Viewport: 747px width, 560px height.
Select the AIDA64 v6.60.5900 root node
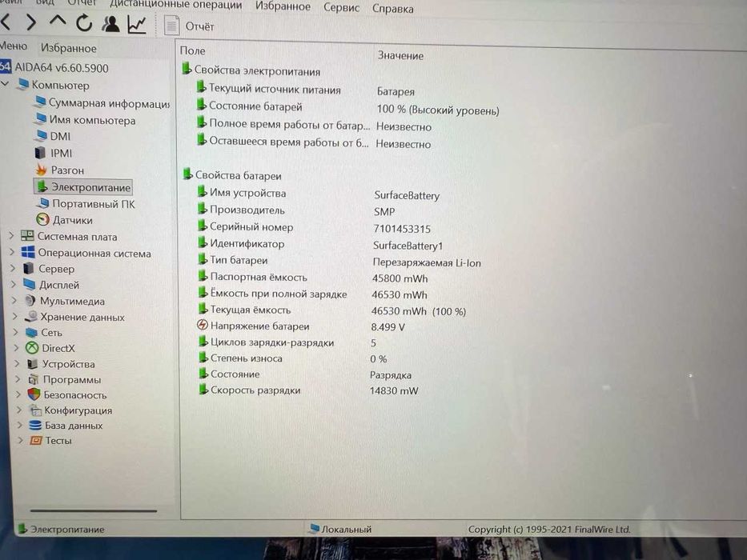[62, 68]
